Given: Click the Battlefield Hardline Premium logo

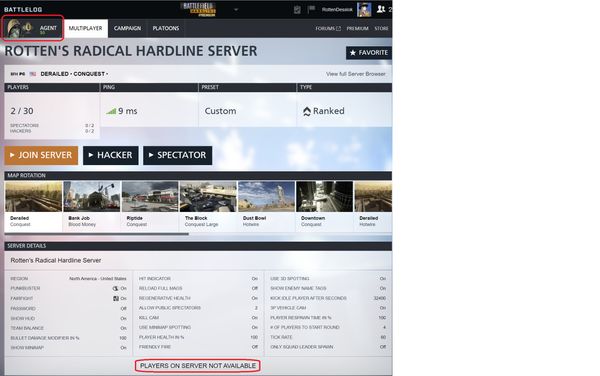Looking at the screenshot, I should (x=199, y=9).
